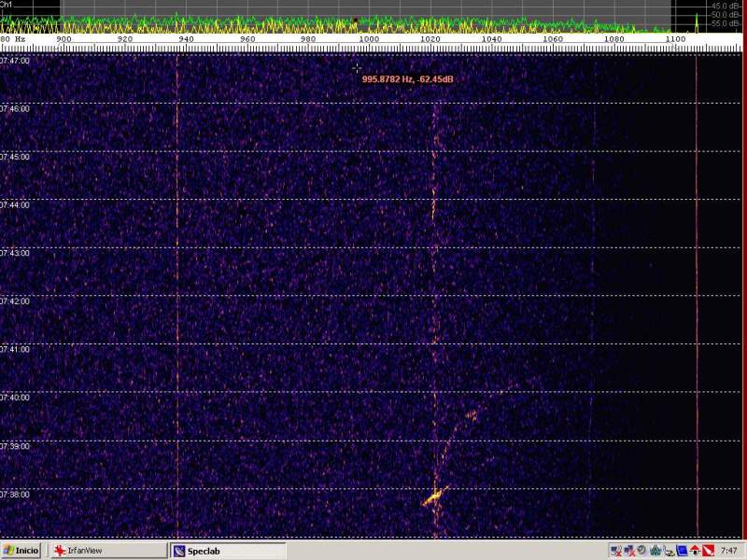Click the -50.0 dB amplitude scale label
This screenshot has height=560, width=747.
tap(723, 14)
